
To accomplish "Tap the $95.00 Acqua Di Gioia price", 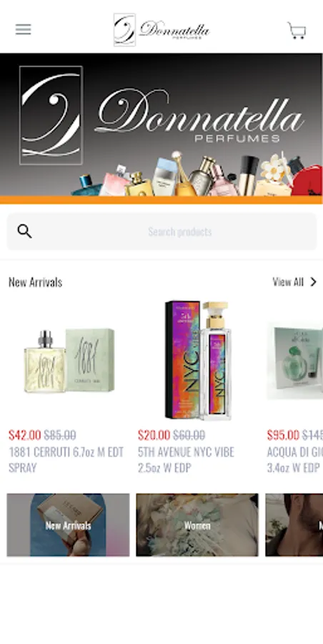I will (283, 435).
